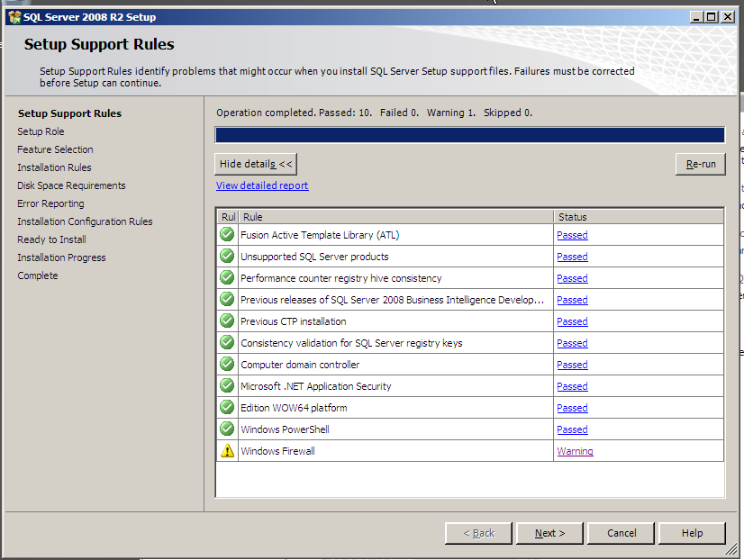Click the narrow Rul icon column header

(228, 217)
